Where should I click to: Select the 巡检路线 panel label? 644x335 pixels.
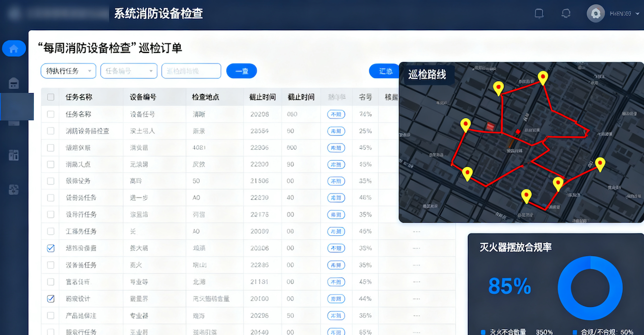pos(427,74)
